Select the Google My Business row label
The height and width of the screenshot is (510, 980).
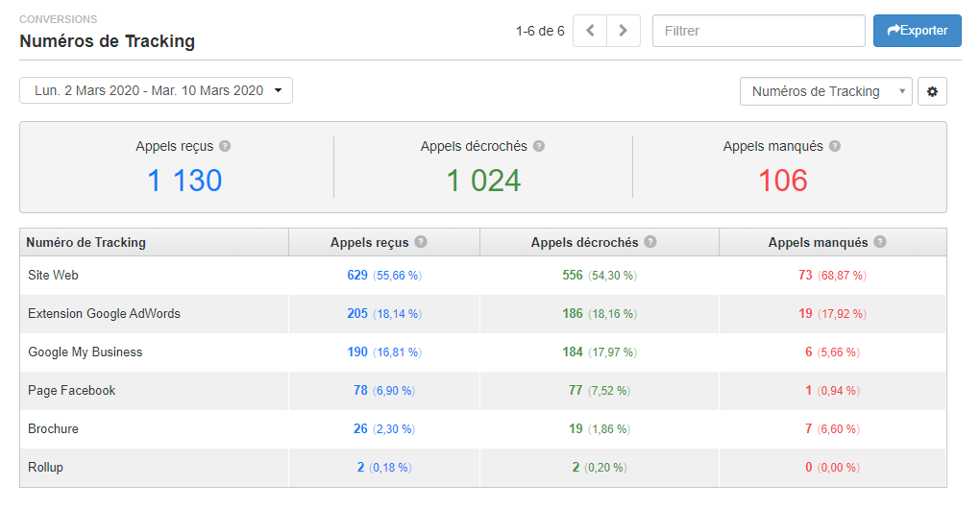85,352
